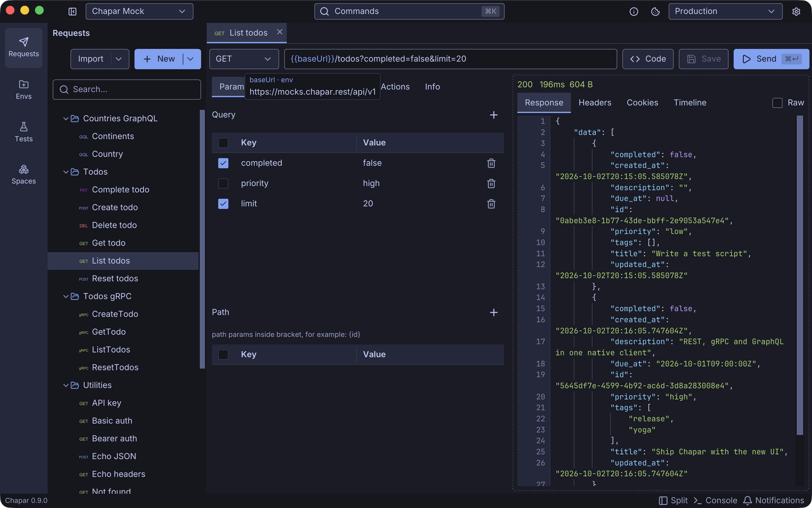Open settings gear in top bar
Screen dimensions: 812x508
(796, 11)
